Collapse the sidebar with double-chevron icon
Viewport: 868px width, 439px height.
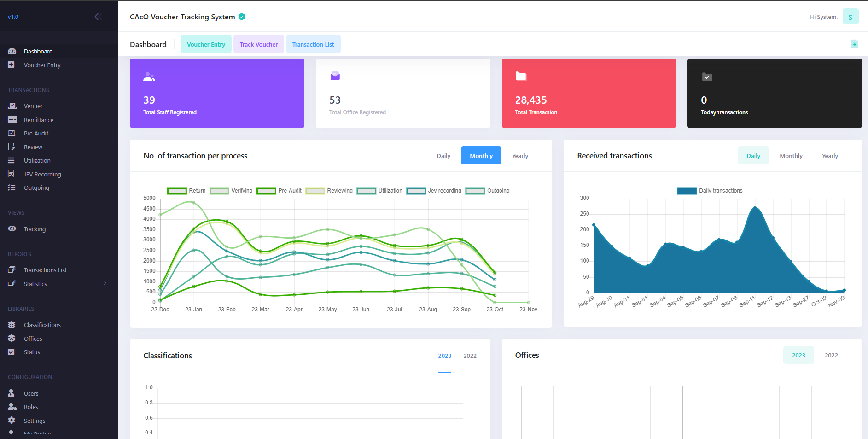98,17
